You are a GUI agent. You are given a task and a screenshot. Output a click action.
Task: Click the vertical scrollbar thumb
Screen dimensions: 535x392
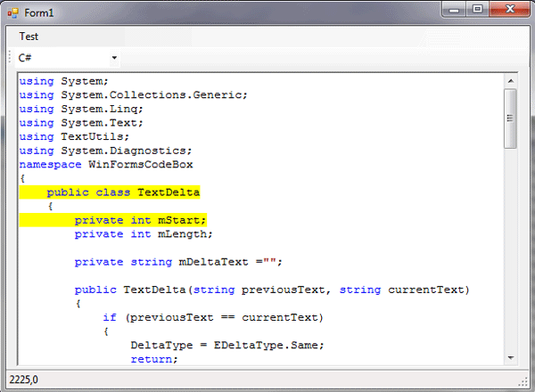[510, 118]
